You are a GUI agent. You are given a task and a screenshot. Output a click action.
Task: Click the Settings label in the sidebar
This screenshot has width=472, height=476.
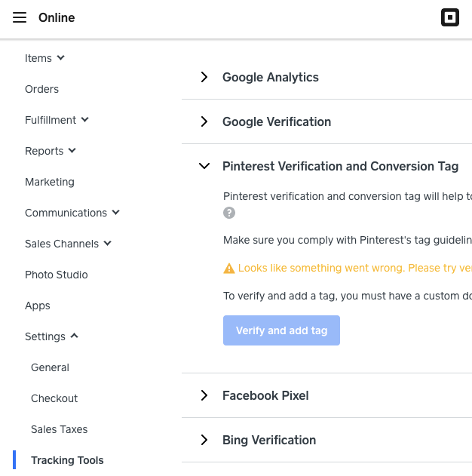click(x=45, y=336)
